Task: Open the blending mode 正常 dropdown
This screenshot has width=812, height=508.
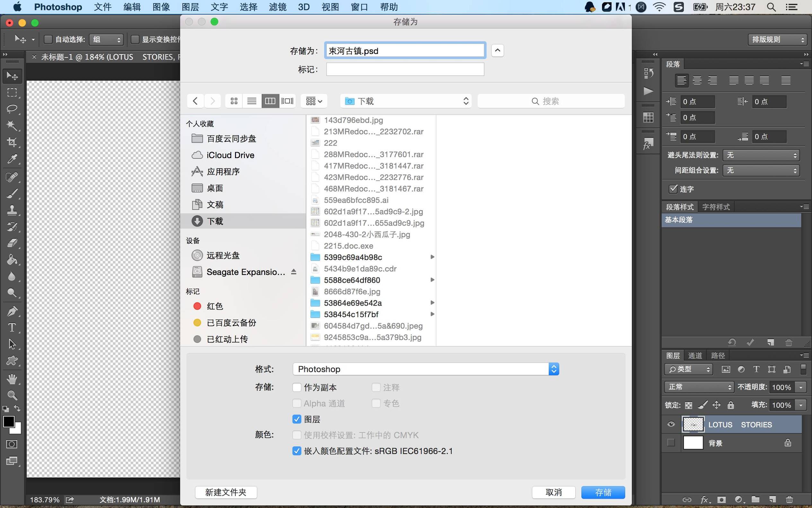Action: click(x=698, y=387)
